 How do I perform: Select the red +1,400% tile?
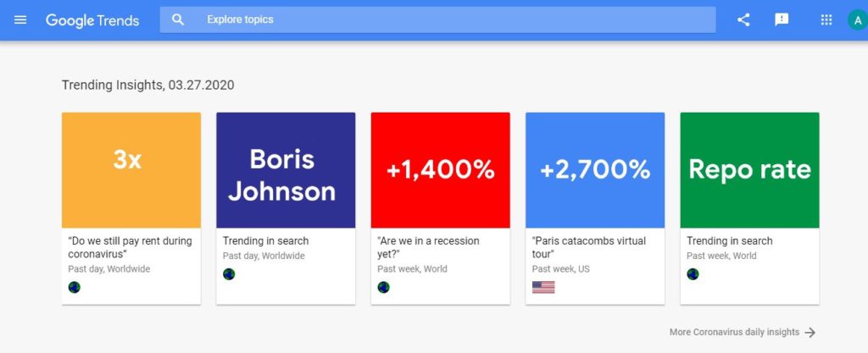coord(440,170)
